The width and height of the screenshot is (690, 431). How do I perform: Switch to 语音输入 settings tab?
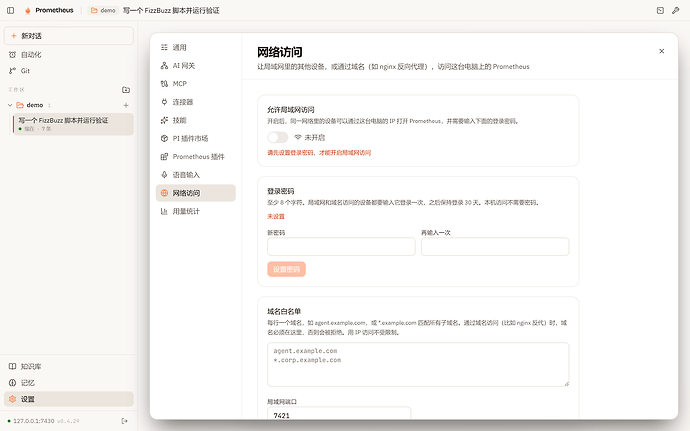click(x=195, y=175)
